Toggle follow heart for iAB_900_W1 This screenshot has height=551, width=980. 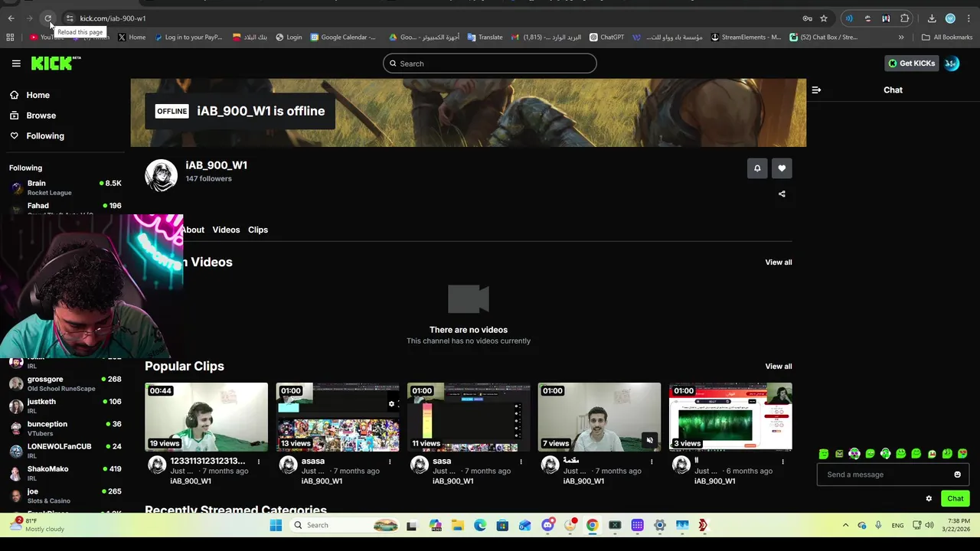pyautogui.click(x=782, y=168)
